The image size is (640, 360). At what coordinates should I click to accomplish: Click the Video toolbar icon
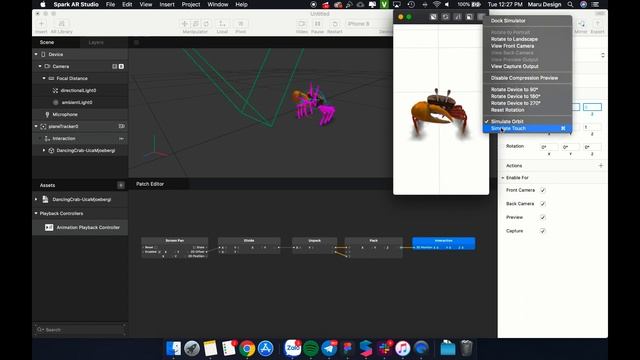[x=302, y=24]
